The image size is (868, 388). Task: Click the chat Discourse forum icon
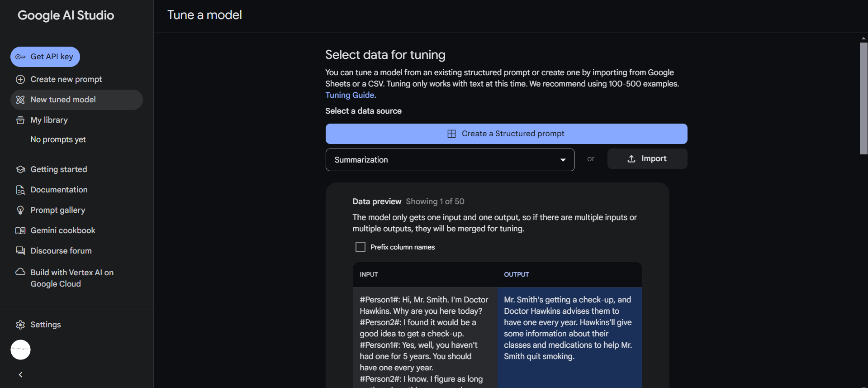[20, 251]
